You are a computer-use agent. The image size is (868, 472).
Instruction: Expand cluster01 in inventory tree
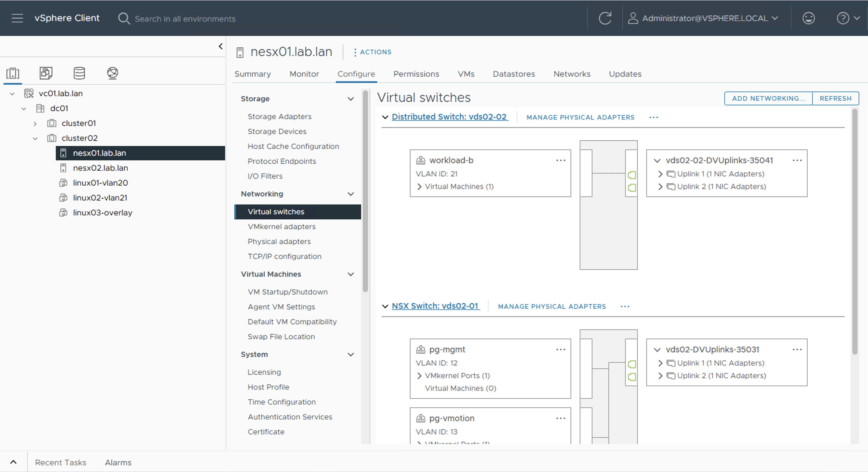(35, 124)
